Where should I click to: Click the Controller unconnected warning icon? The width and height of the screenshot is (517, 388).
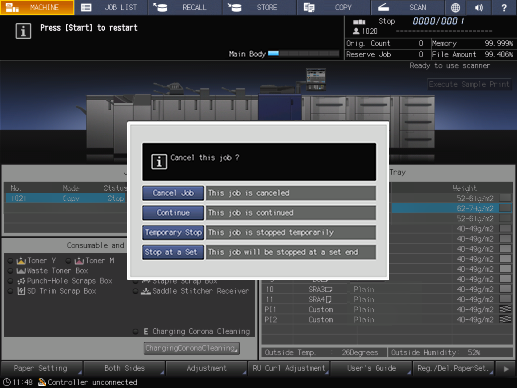click(42, 382)
